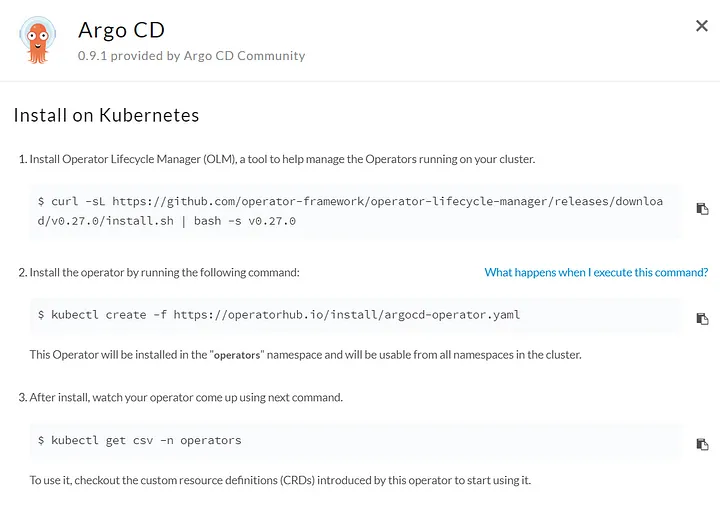Copy the kubectl create command
The width and height of the screenshot is (720, 512).
(x=702, y=319)
